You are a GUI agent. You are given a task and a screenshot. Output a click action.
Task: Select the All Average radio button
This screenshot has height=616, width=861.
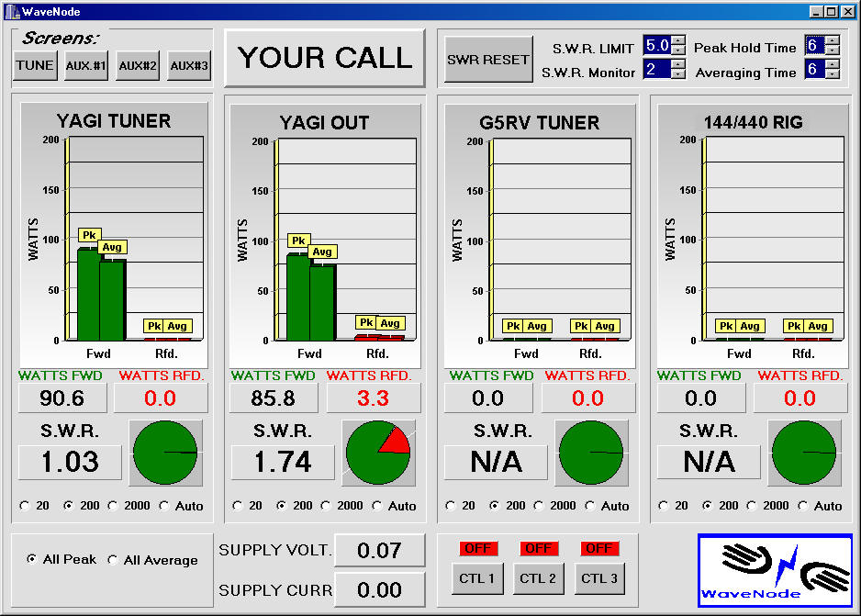point(112,560)
